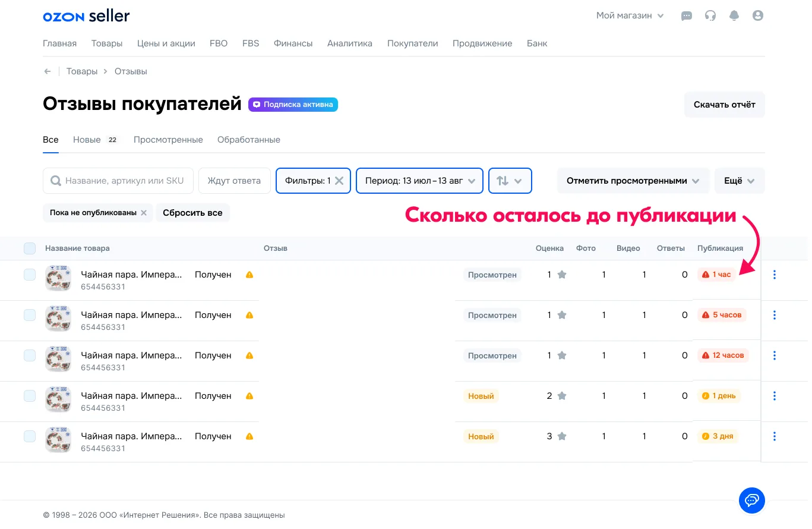Open the notifications bell
Image resolution: width=812 pixels, height=529 pixels.
click(734, 16)
